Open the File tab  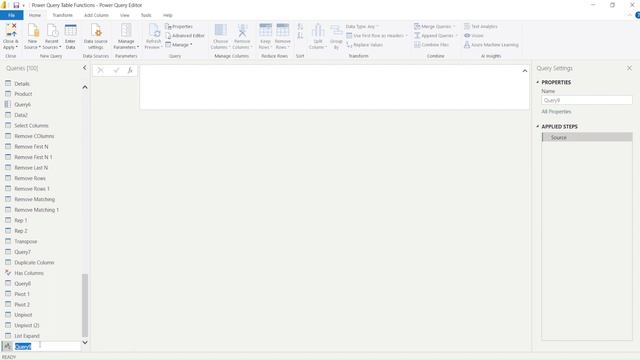(x=11, y=15)
